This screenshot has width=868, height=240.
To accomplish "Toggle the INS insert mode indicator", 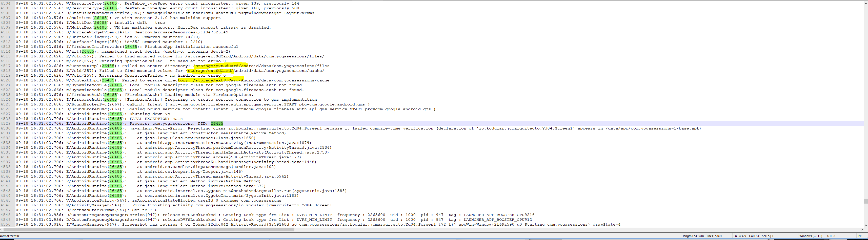I will pyautogui.click(x=860, y=236).
